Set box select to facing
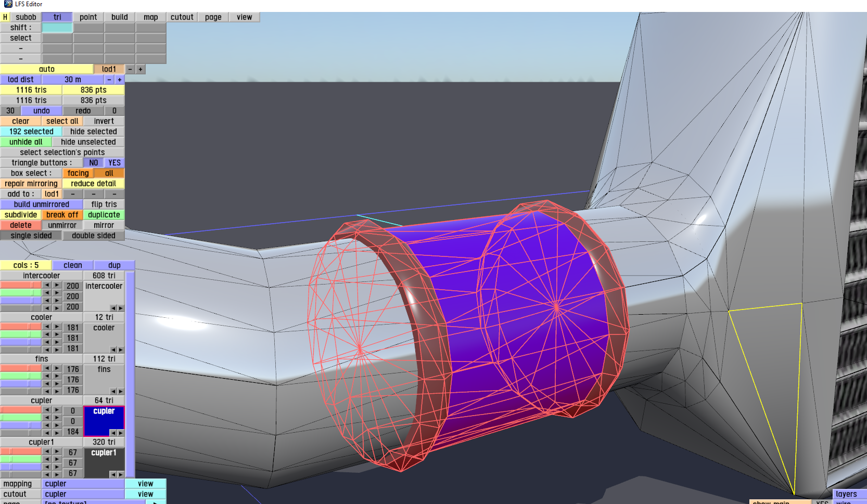The height and width of the screenshot is (504, 867). click(x=78, y=173)
